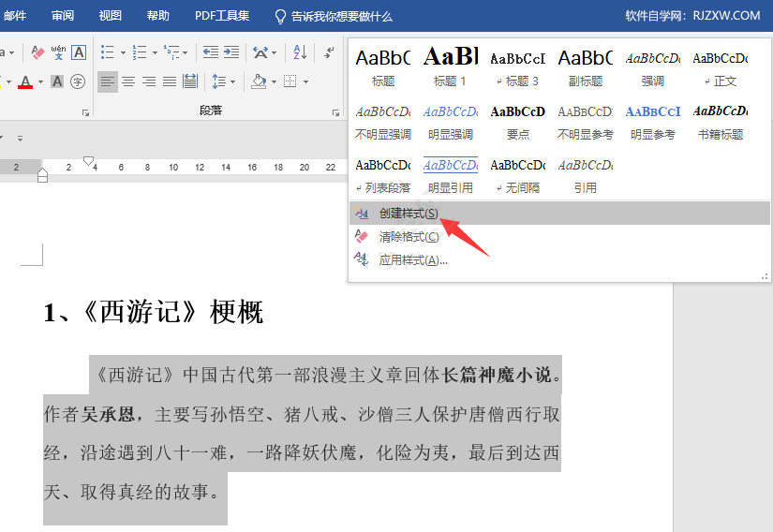Click the 告诉我你想要做什么 search box
This screenshot has height=532, width=773.
click(x=342, y=17)
